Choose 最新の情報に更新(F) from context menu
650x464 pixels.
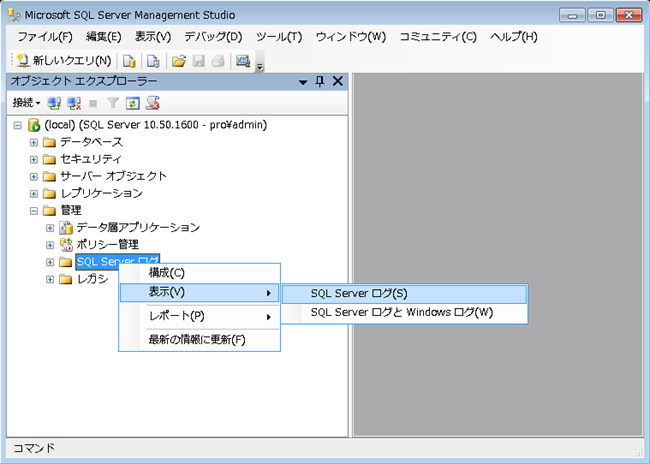(x=199, y=340)
